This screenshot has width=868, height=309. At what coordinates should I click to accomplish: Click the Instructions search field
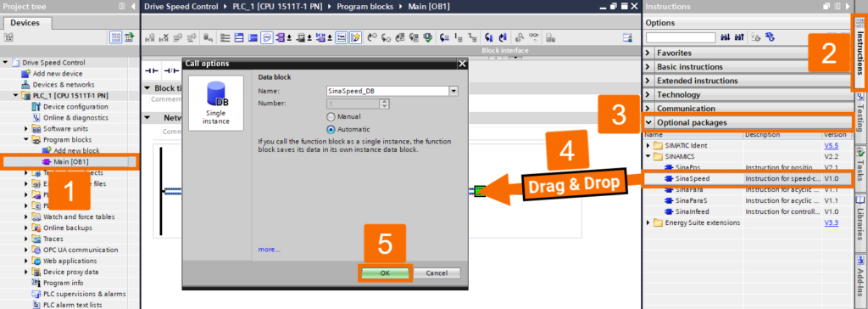681,37
